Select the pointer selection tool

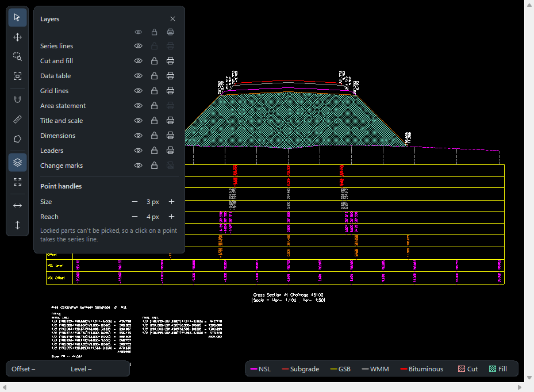pyautogui.click(x=17, y=17)
